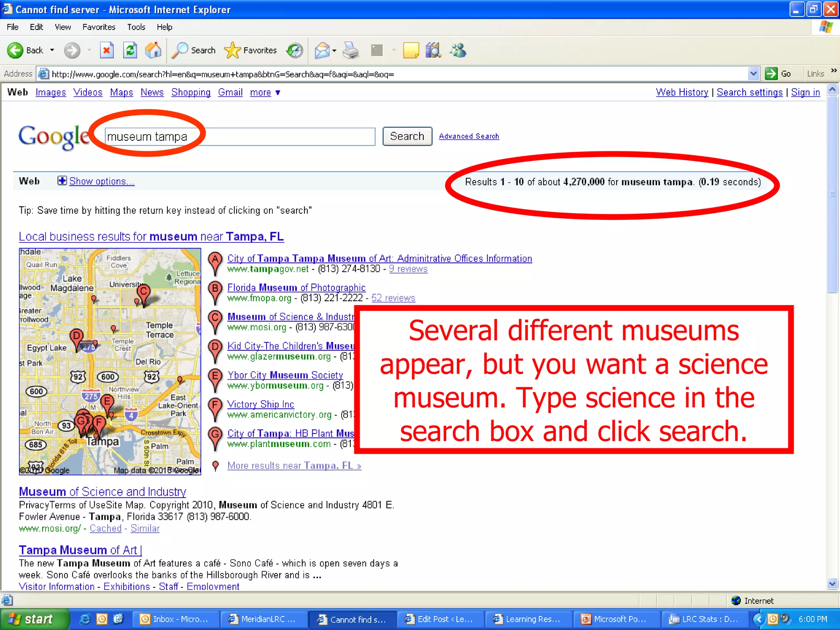Open the View menu
Screen dimensions: 840x630
63,27
